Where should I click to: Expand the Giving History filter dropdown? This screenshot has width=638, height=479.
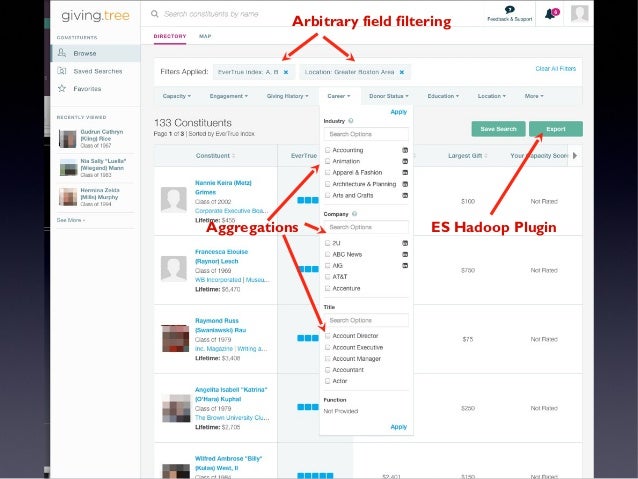pos(287,96)
